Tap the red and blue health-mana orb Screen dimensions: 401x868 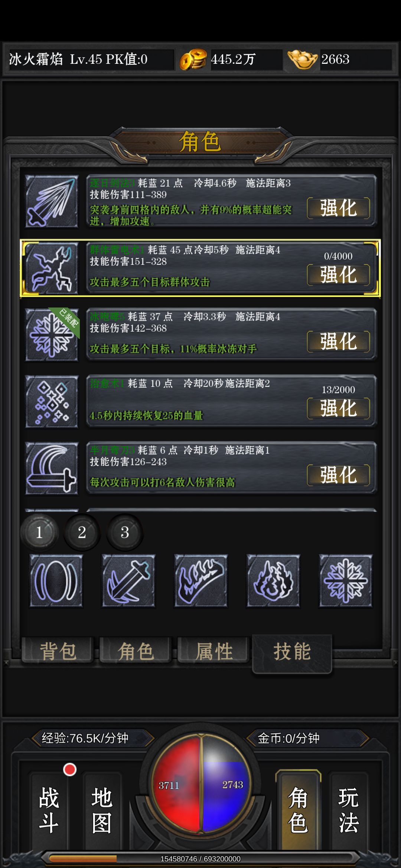[x=200, y=784]
